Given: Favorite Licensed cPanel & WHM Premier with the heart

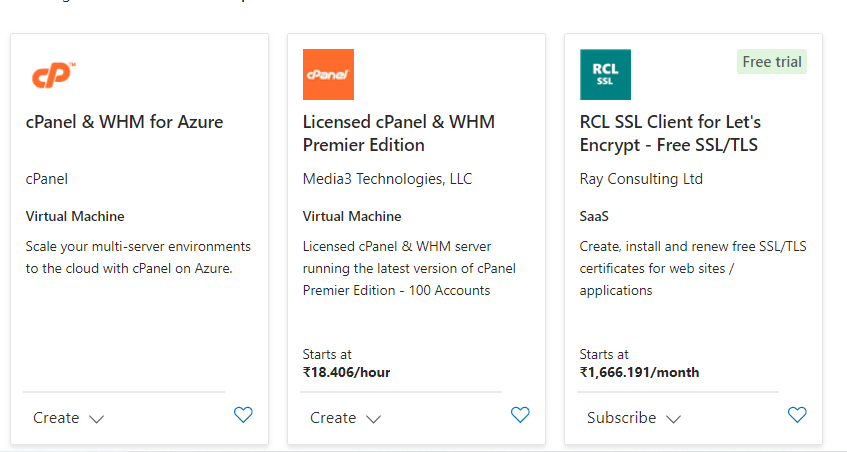Looking at the screenshot, I should click(520, 415).
